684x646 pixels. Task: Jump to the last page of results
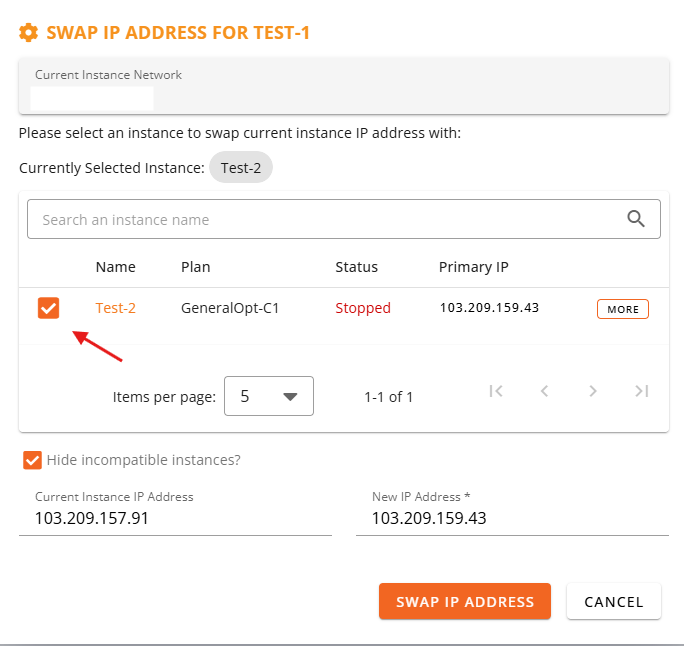pyautogui.click(x=642, y=391)
